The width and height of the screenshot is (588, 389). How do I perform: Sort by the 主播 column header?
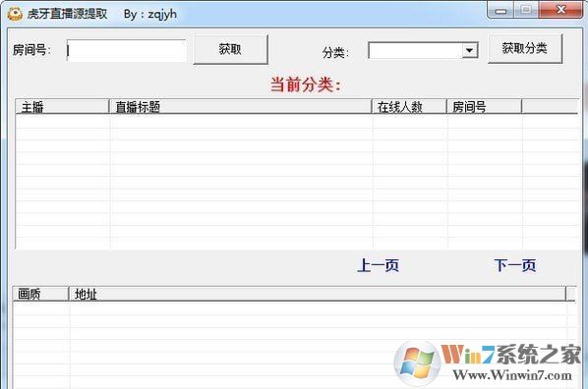pos(62,107)
